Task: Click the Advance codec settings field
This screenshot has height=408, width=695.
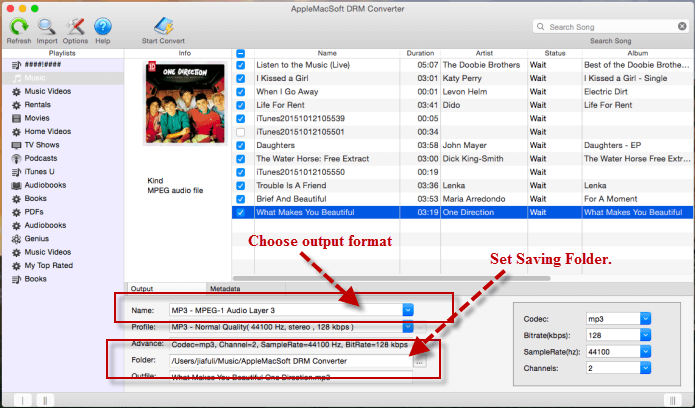Action: pyautogui.click(x=291, y=344)
